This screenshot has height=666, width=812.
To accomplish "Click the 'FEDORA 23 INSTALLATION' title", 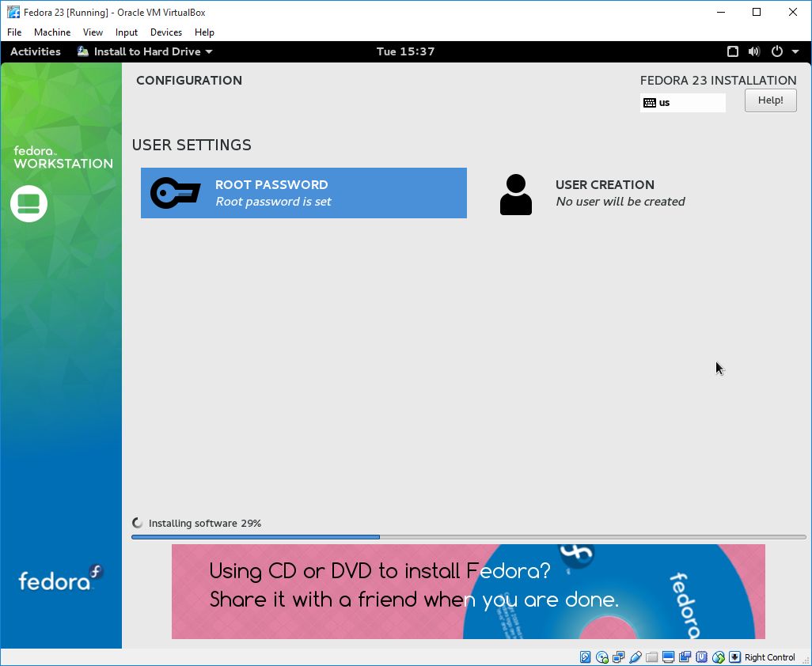I will [x=719, y=80].
